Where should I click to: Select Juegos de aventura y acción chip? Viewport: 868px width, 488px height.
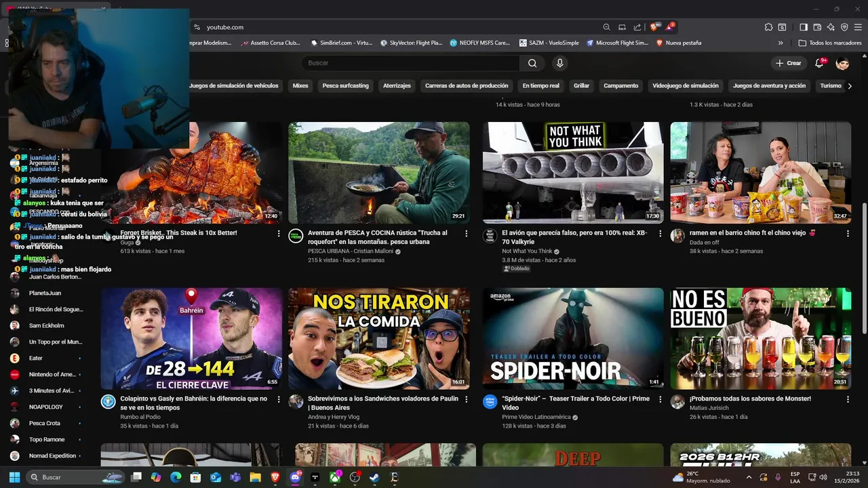tap(769, 86)
